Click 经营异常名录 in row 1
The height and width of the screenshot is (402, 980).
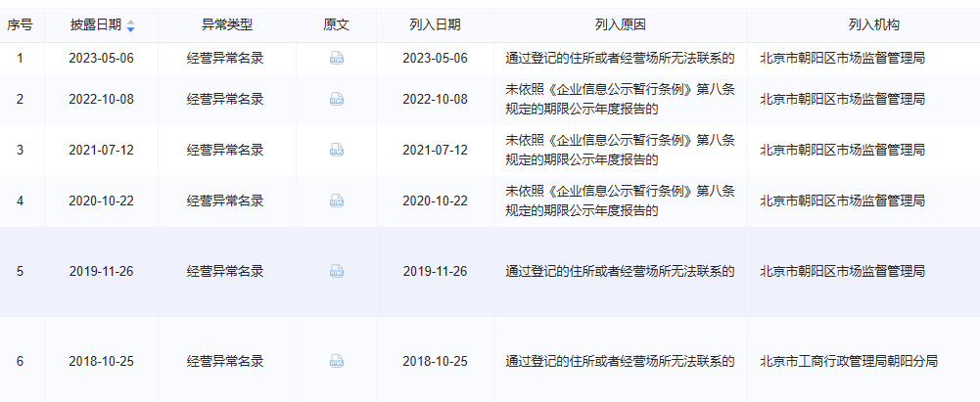pos(225,59)
